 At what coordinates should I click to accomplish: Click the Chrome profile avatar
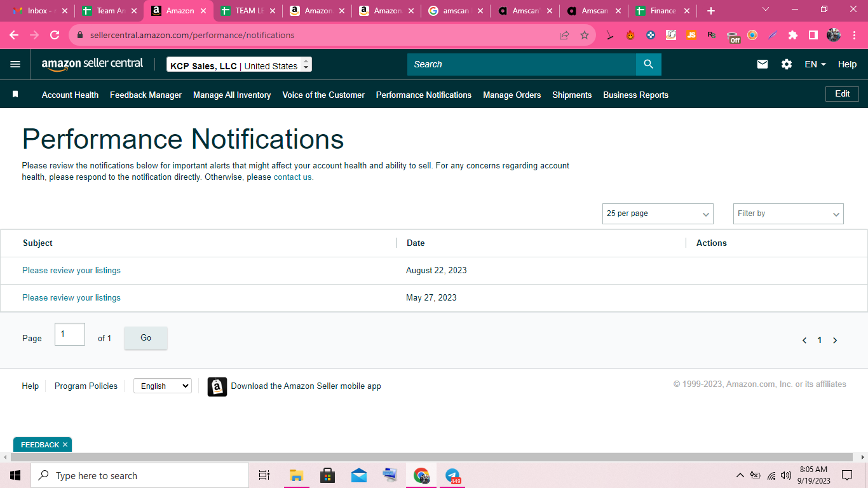point(834,35)
